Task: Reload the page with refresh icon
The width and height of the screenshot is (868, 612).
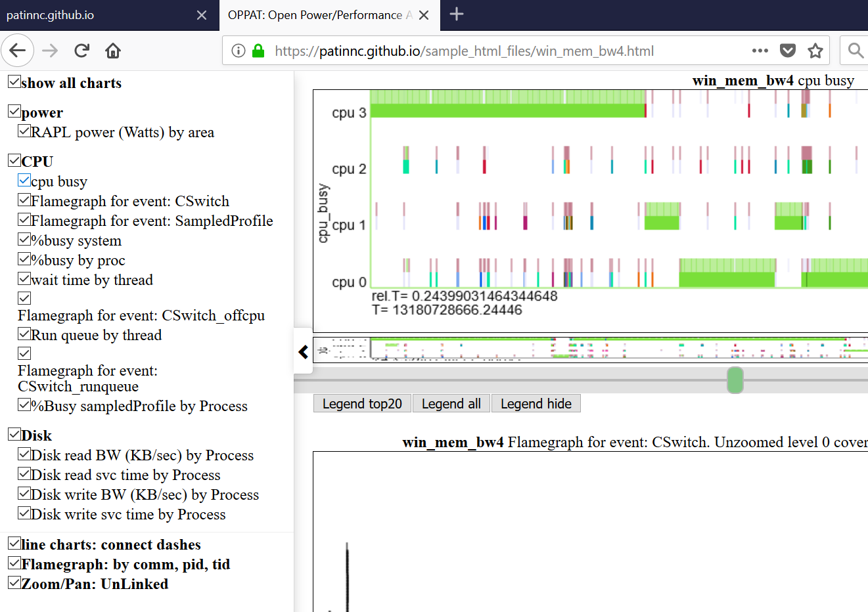Action: 81,51
